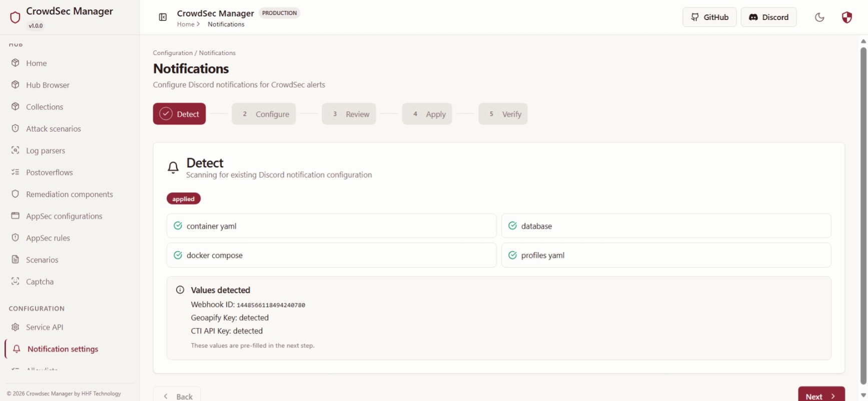Viewport: 868px width, 401px height.
Task: Click the Notifications breadcrumb in header
Action: point(226,24)
